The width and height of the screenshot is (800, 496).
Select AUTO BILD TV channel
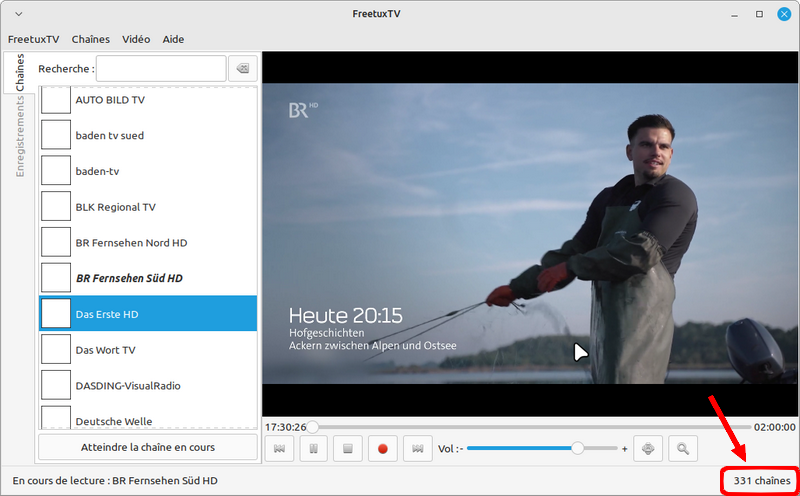point(148,100)
